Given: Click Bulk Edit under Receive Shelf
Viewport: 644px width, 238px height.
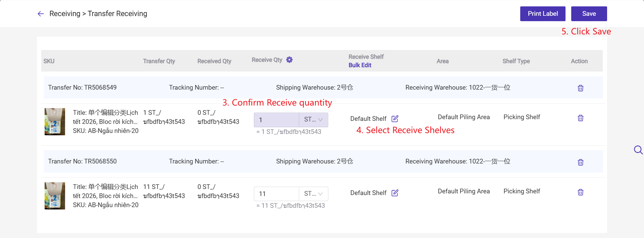Looking at the screenshot, I should [x=360, y=65].
